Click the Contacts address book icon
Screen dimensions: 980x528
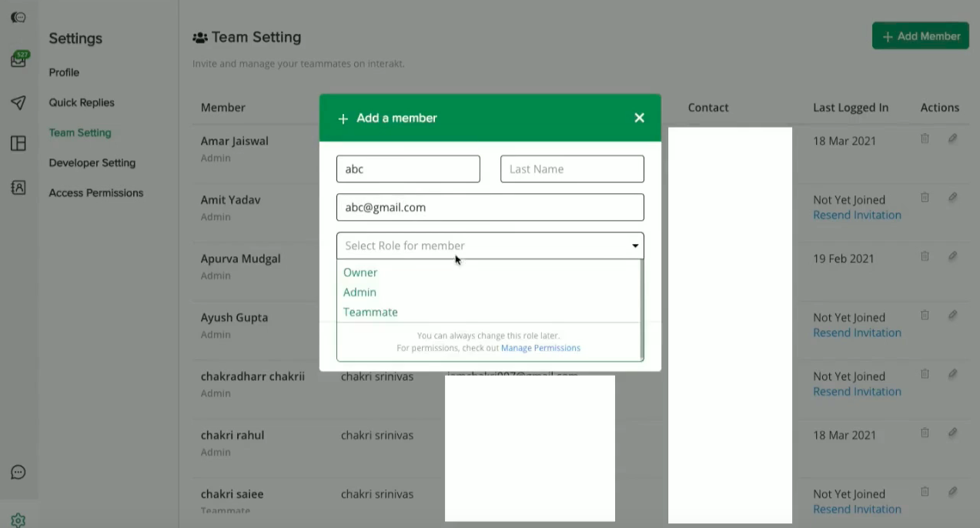pyautogui.click(x=18, y=187)
